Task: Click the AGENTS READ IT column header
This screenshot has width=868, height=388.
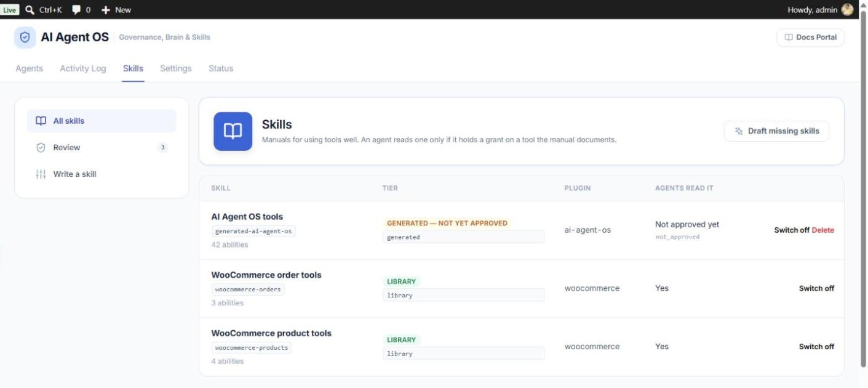Action: click(684, 188)
